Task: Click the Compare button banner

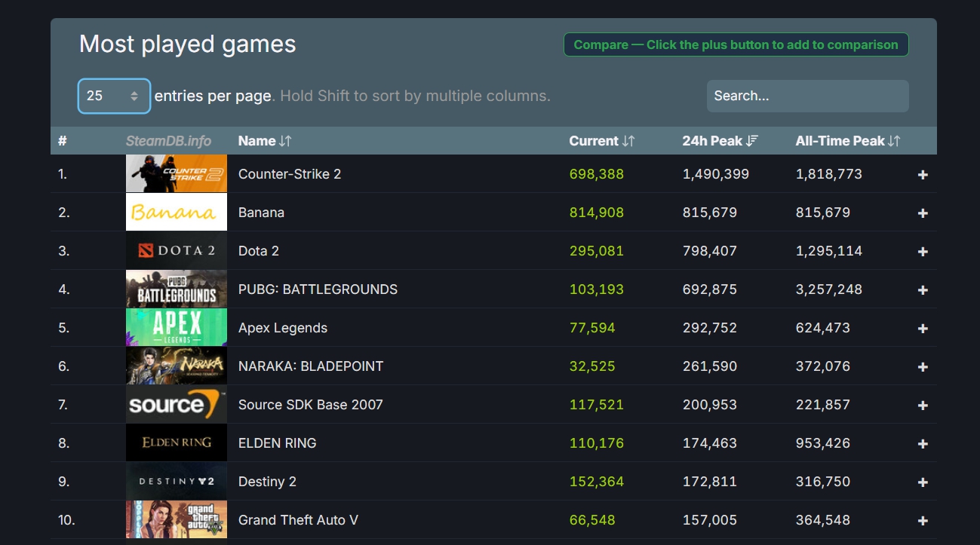Action: (736, 44)
